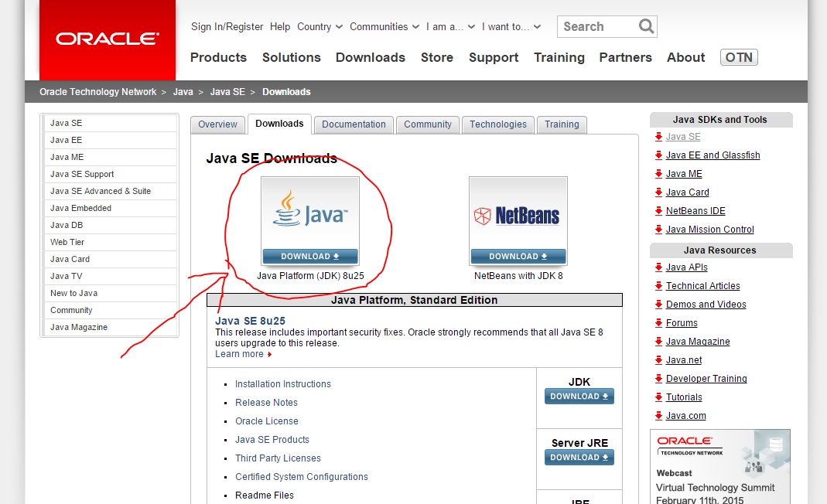Expand the 'I am a...' dropdown

(450, 27)
